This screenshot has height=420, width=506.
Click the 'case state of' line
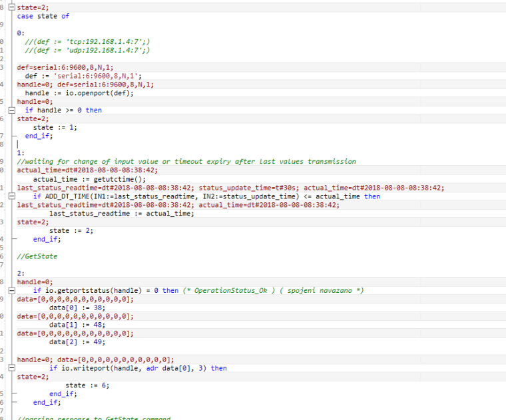43,16
